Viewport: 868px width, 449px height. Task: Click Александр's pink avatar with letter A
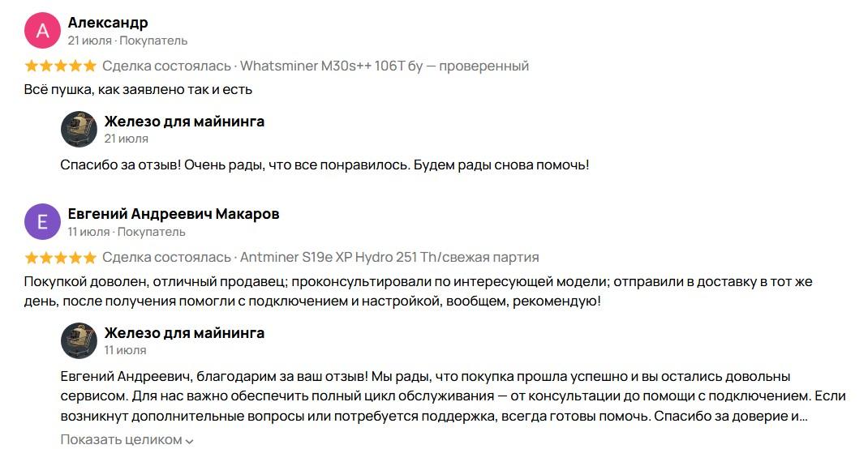[43, 31]
